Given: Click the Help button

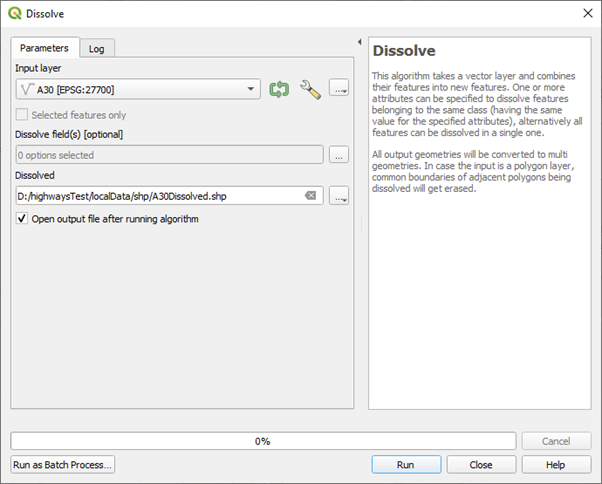Looking at the screenshot, I should pos(556,465).
